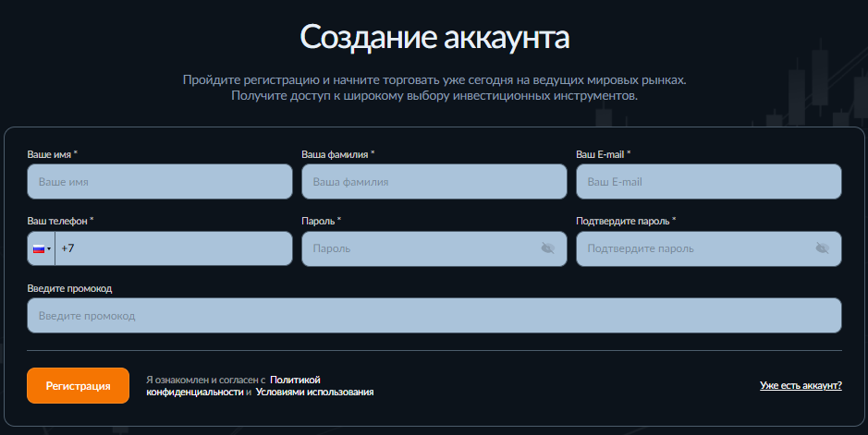The image size is (868, 435).
Task: Toggle password visibility in Пароль field
Action: (547, 248)
